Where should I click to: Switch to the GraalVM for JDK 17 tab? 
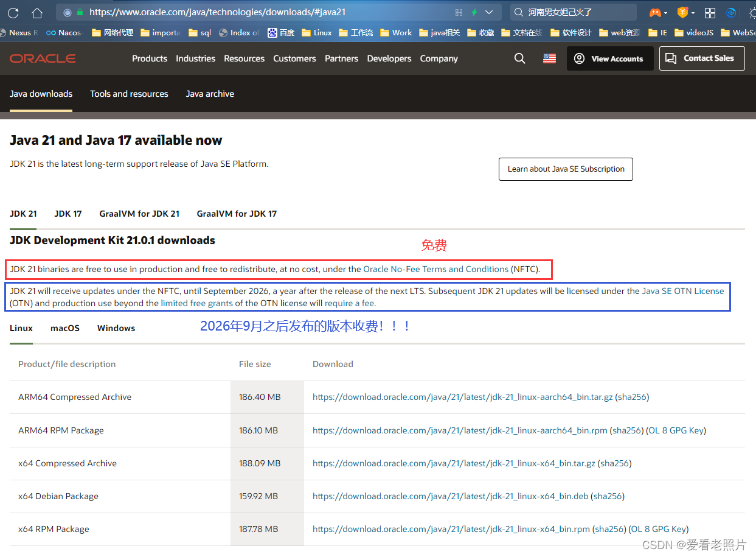237,214
